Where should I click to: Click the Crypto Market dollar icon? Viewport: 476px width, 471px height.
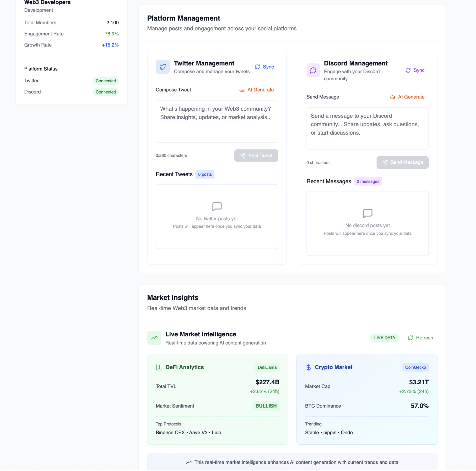pos(308,367)
